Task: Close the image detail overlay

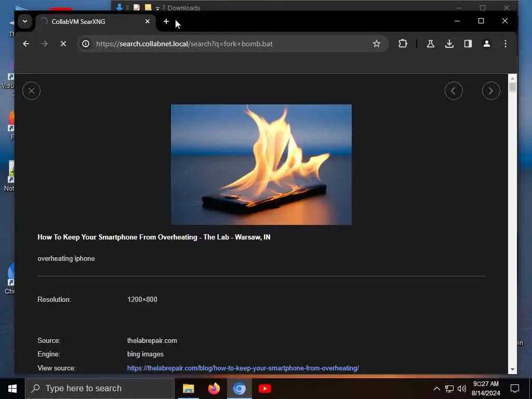Action: pos(32,91)
